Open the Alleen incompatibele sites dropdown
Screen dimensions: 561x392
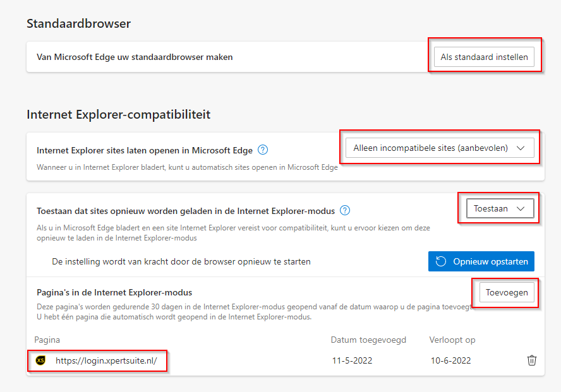point(439,148)
